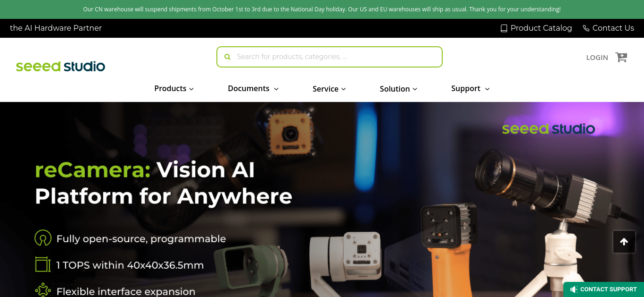The height and width of the screenshot is (297, 644).
Task: Focus the product search field
Action: (330, 57)
